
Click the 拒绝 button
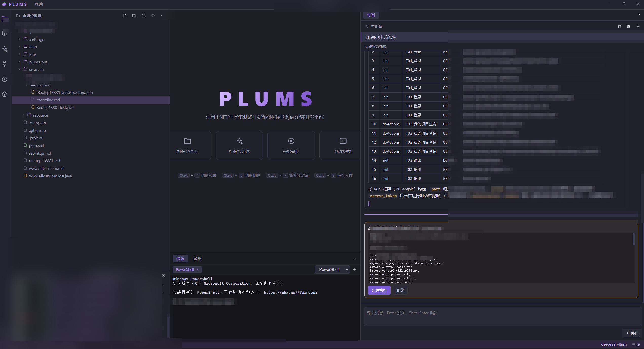tap(400, 290)
